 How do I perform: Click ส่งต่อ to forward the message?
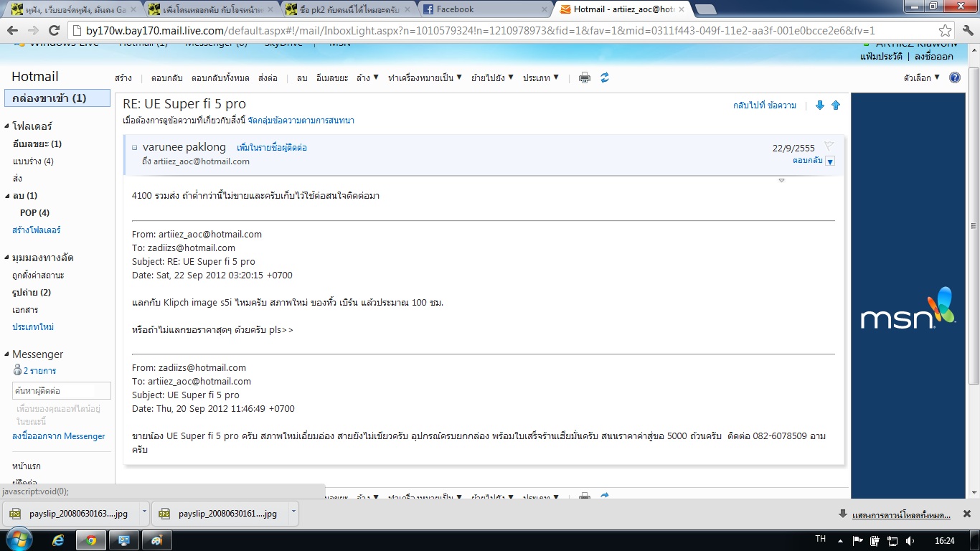[268, 77]
